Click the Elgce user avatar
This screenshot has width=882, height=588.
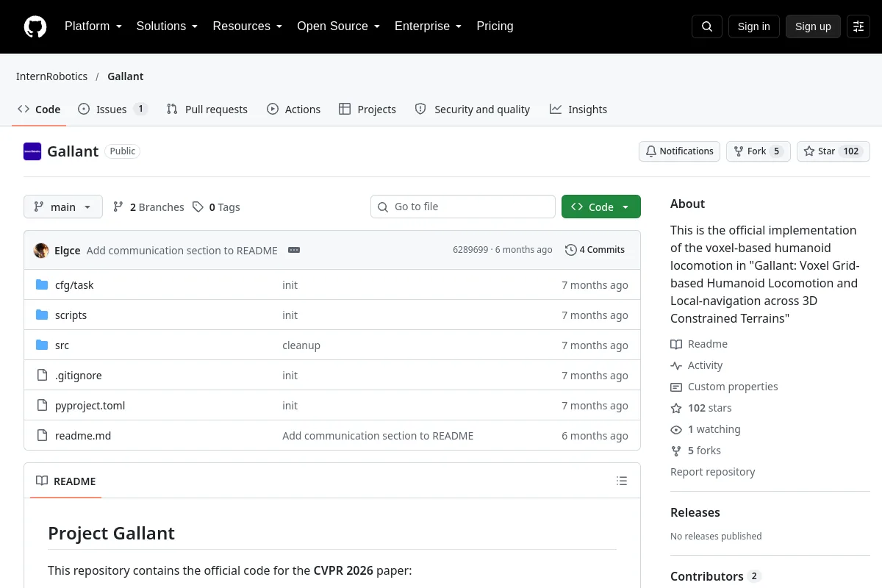41,250
